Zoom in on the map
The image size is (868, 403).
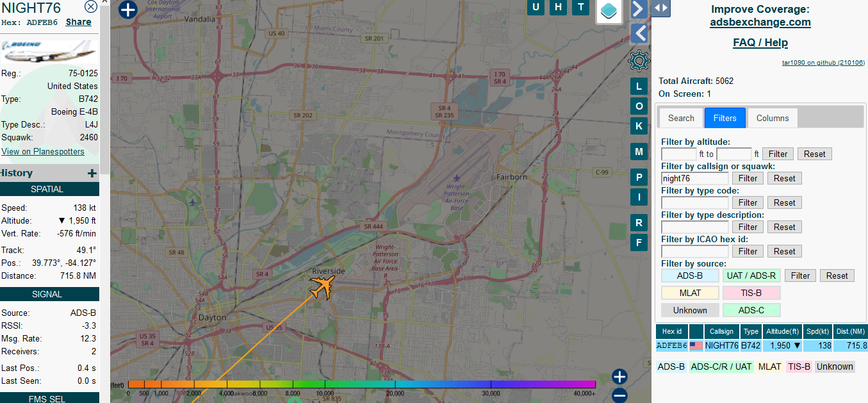619,377
